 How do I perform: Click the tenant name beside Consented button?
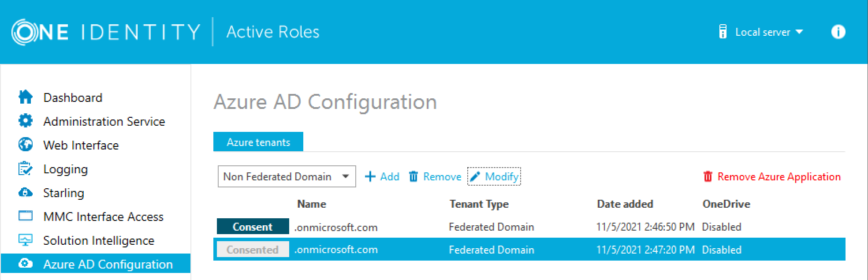[x=336, y=250]
